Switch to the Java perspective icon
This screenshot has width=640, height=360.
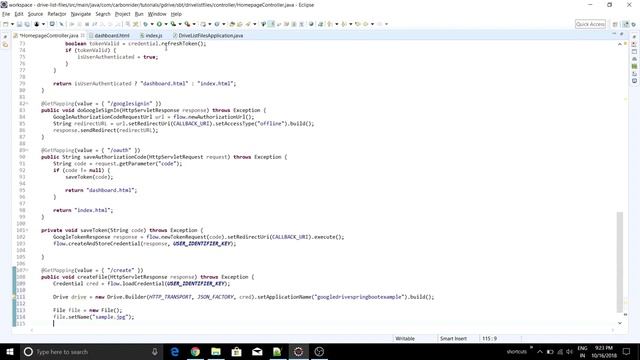(x=625, y=24)
